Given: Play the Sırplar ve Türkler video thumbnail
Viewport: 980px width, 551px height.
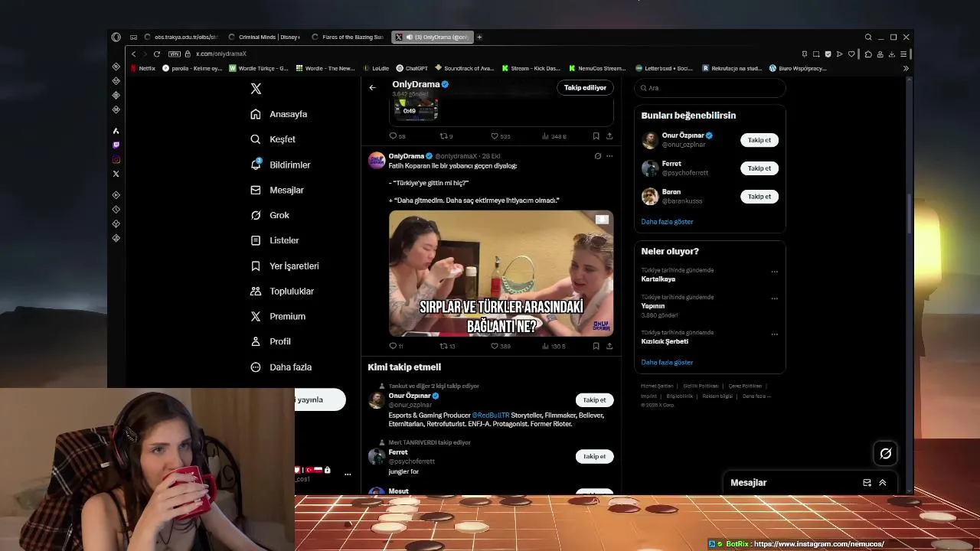Looking at the screenshot, I should click(x=501, y=273).
